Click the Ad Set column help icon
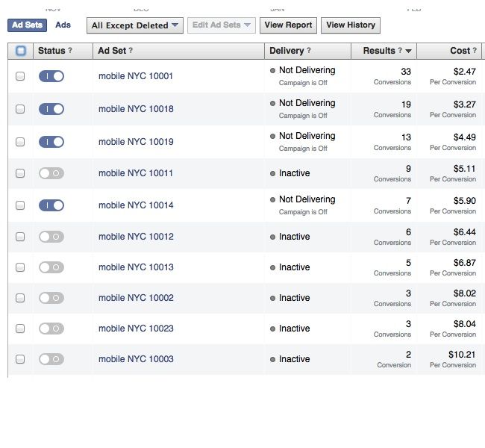Image resolution: width=485 pixels, height=448 pixels. tap(131, 51)
